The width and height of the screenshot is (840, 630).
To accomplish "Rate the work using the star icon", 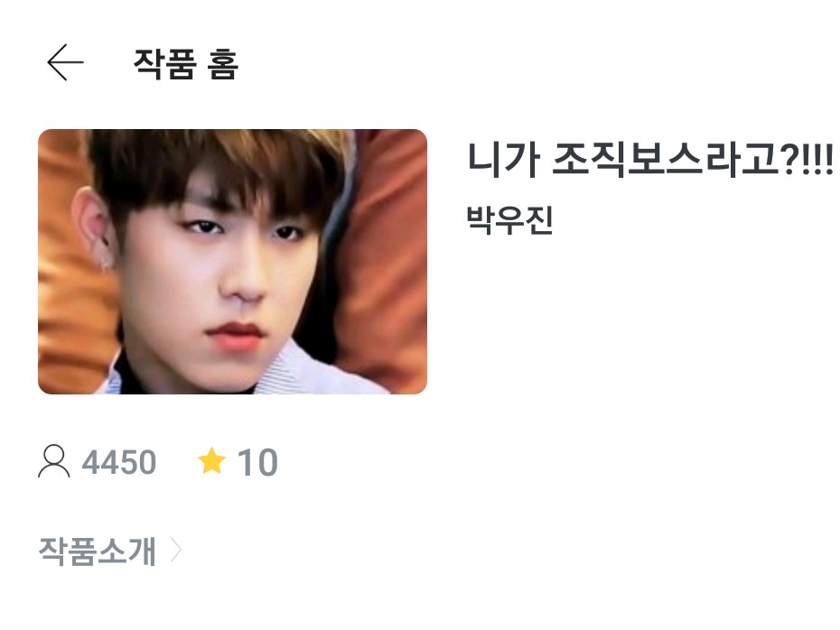I will [x=211, y=461].
